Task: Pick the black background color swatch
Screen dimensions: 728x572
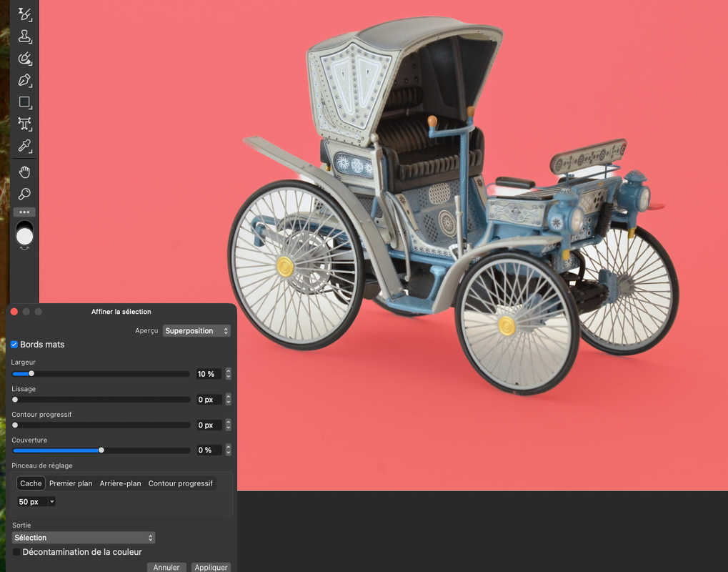Action: [x=24, y=225]
